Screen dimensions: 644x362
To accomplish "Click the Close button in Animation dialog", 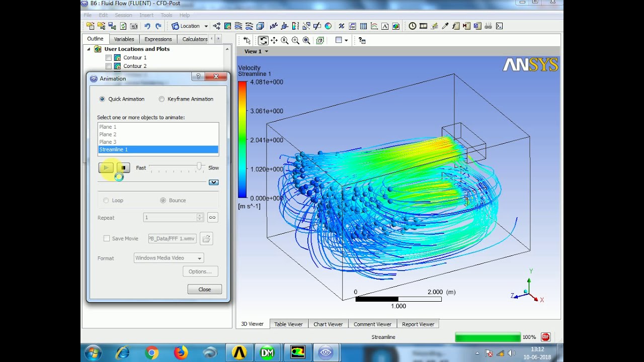I will click(x=205, y=289).
